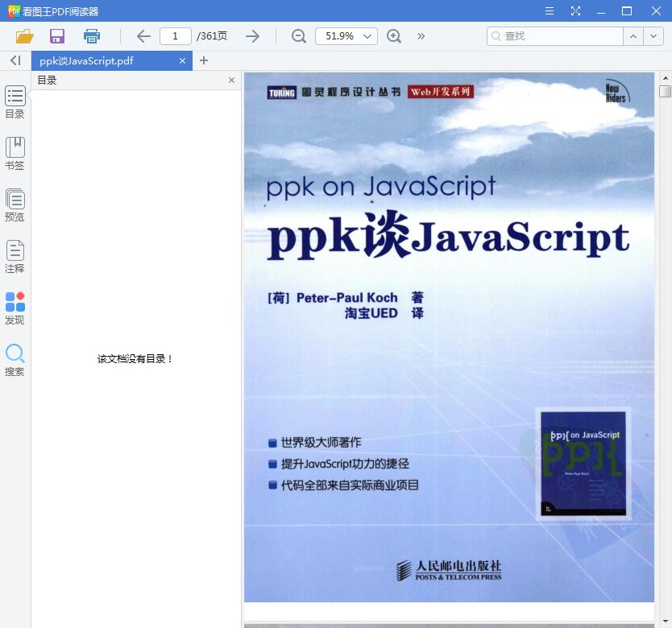Open the 预览 thumbnails sidebar

point(15,205)
